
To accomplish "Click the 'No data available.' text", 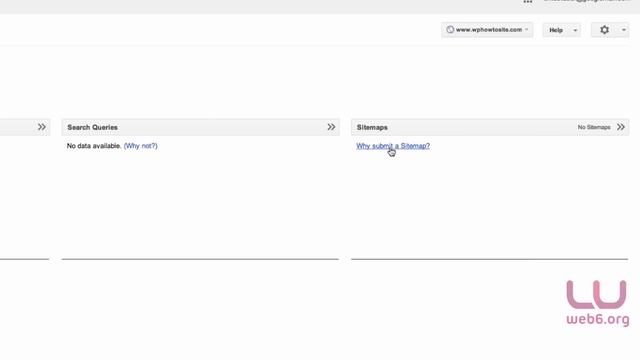I will click(94, 146).
